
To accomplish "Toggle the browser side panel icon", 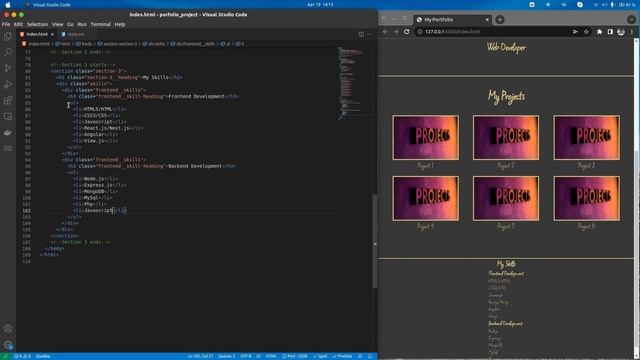I will point(610,31).
